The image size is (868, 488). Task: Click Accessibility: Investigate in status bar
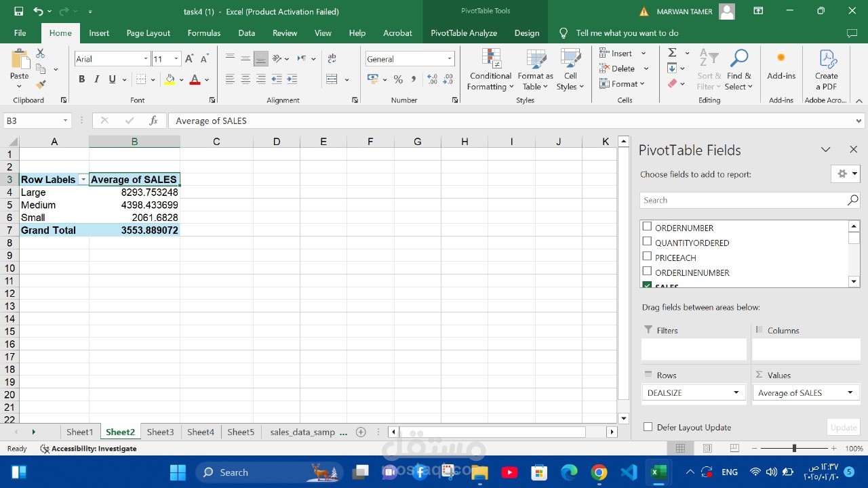point(89,449)
